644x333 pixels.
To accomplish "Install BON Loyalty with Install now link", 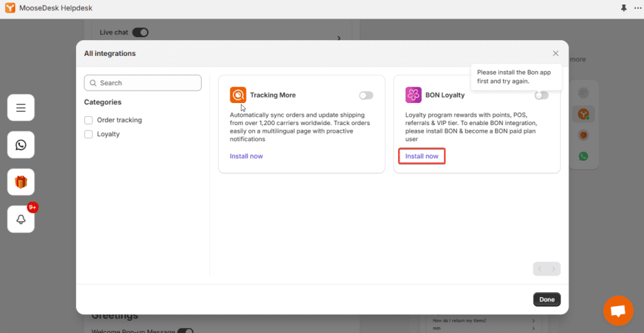I will tap(422, 156).
